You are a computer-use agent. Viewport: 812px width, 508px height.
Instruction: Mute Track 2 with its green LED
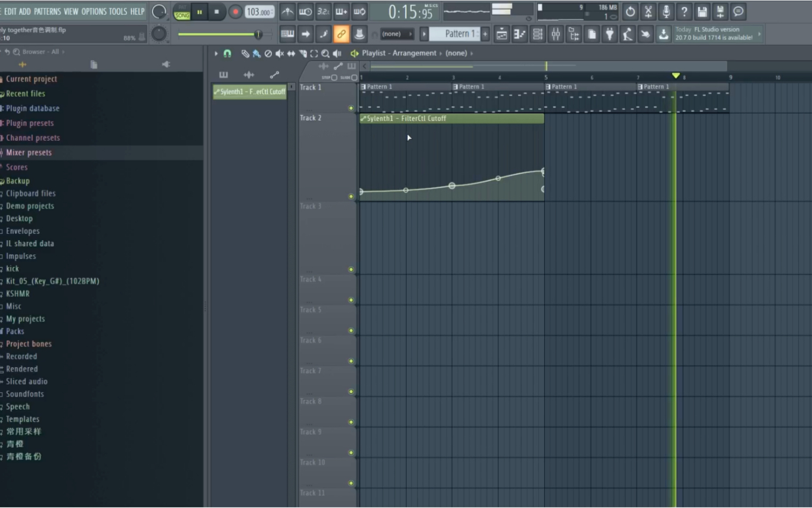click(x=351, y=197)
